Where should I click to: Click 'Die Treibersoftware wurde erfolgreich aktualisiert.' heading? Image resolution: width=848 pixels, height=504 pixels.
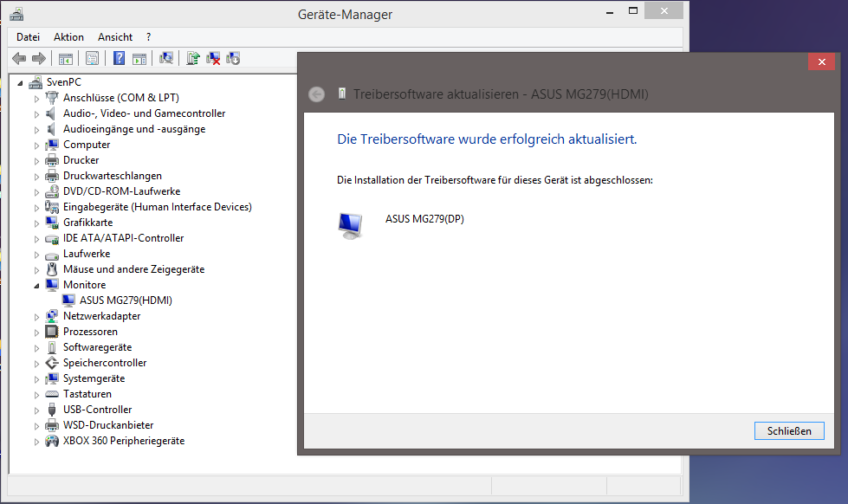click(x=487, y=139)
